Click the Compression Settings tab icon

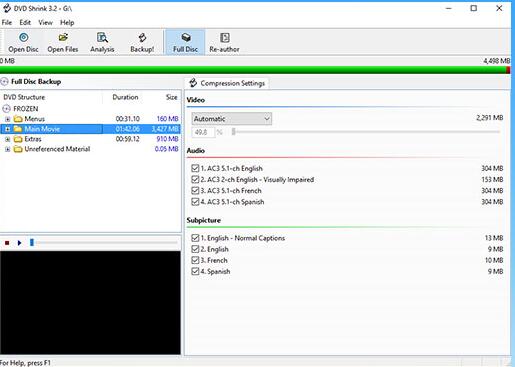[x=193, y=83]
